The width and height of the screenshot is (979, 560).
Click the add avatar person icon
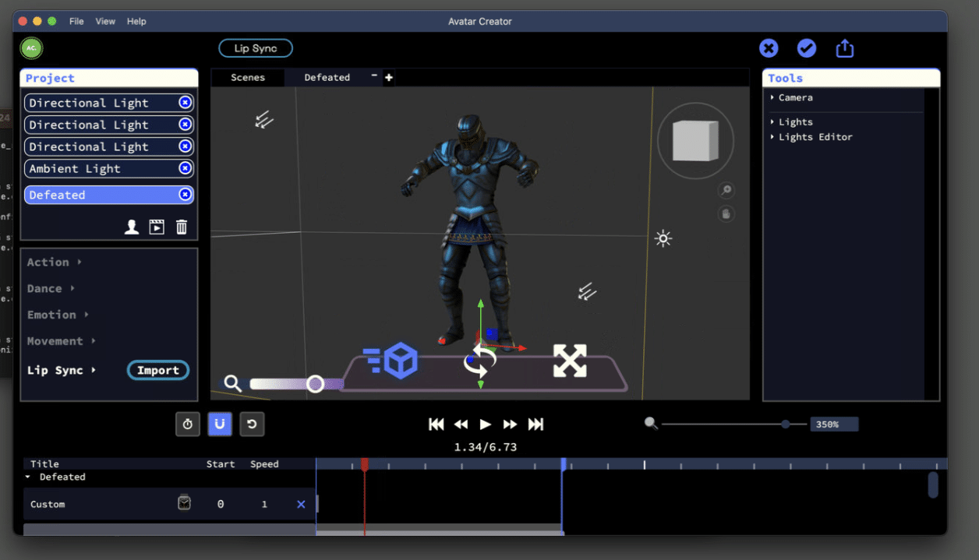[x=132, y=227]
